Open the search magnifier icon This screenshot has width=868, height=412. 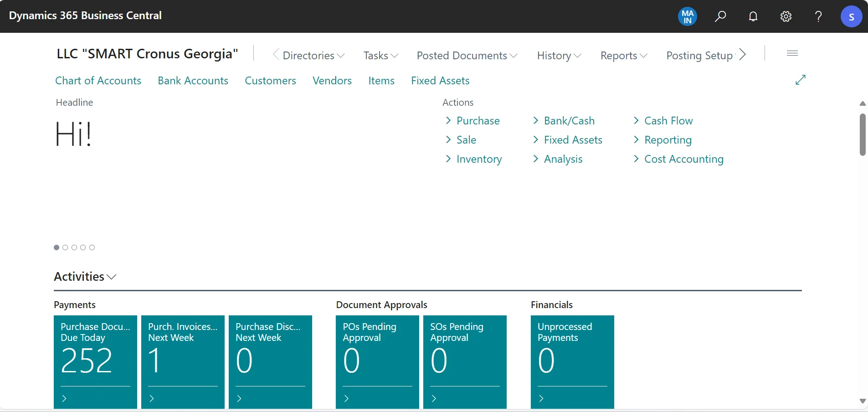(x=720, y=16)
